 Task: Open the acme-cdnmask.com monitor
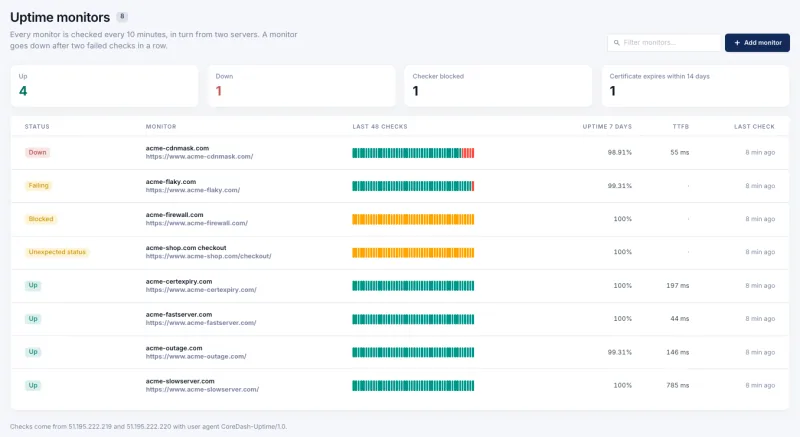[177, 148]
